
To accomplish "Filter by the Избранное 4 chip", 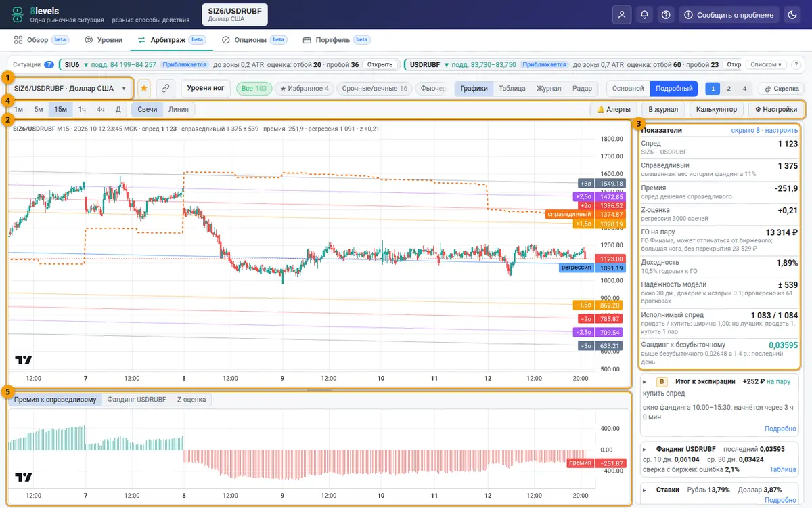I will click(x=304, y=88).
